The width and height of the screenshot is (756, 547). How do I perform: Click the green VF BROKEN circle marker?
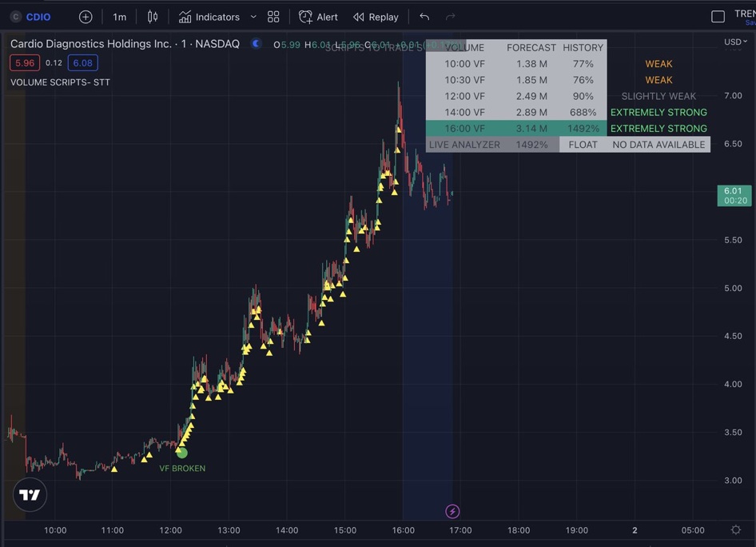pos(181,453)
